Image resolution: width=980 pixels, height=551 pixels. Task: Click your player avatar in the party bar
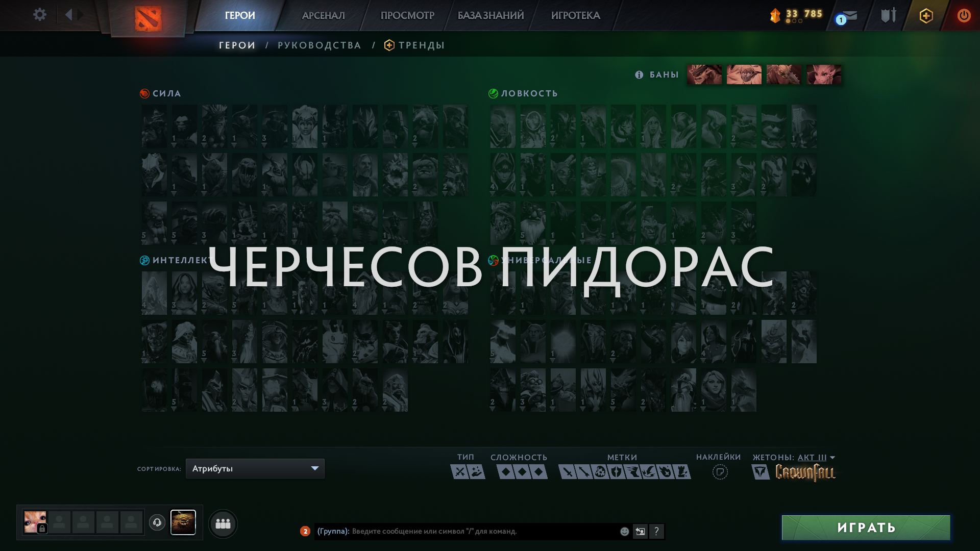[35, 522]
